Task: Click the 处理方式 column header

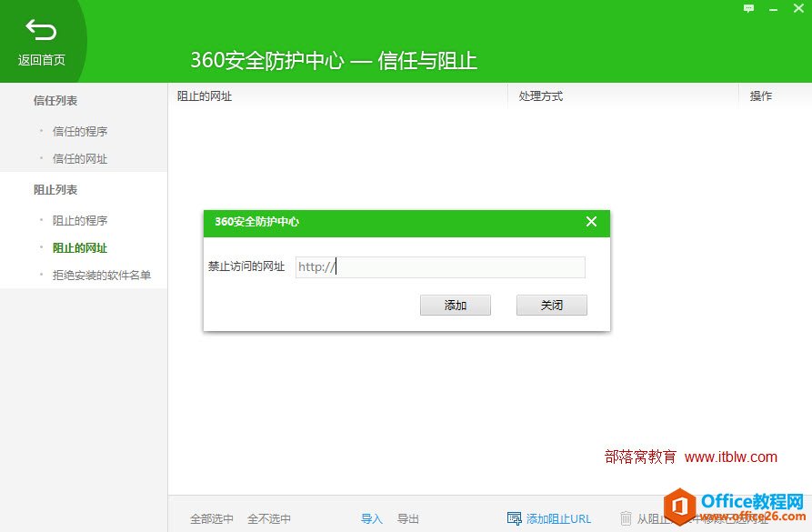Action: [x=541, y=96]
